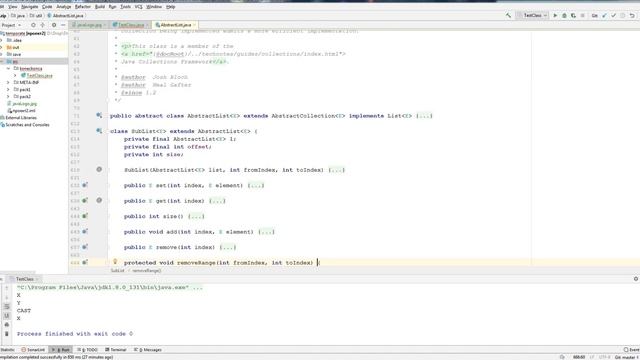The image size is (640, 360).
Task: Open Project panel settings gear
Action: tap(54, 25)
